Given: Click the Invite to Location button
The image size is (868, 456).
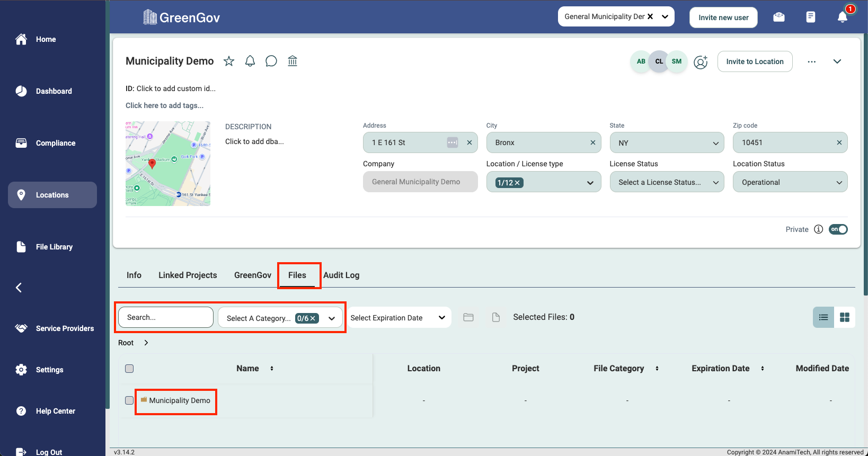Looking at the screenshot, I should point(755,61).
